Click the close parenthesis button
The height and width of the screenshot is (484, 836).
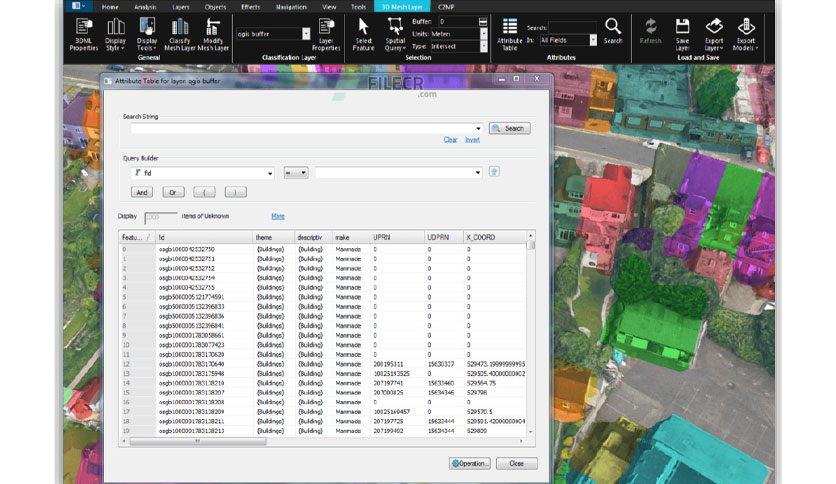coord(236,192)
